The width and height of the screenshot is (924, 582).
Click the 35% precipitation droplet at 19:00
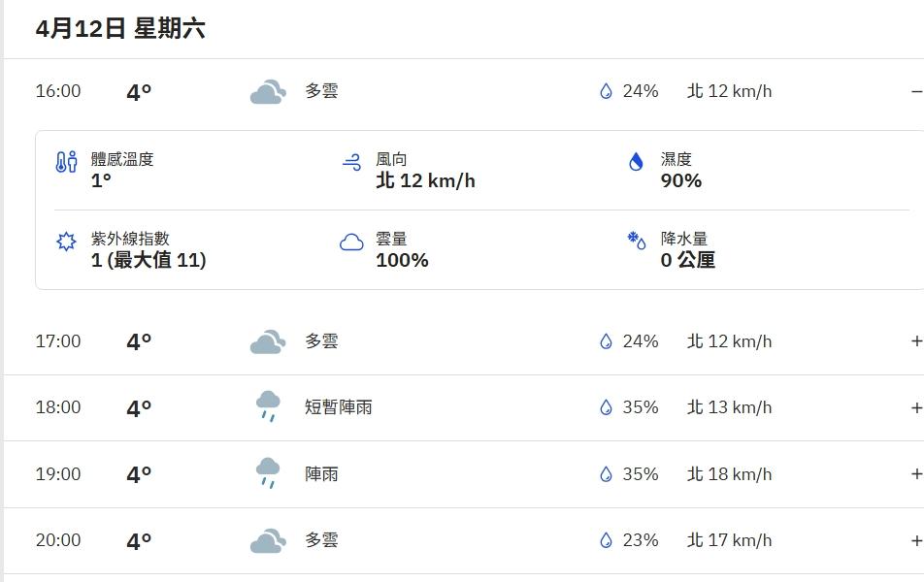click(x=606, y=474)
